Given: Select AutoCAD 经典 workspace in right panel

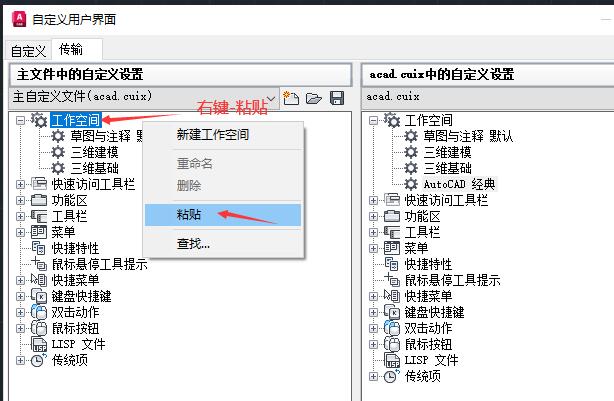Looking at the screenshot, I should [x=460, y=184].
